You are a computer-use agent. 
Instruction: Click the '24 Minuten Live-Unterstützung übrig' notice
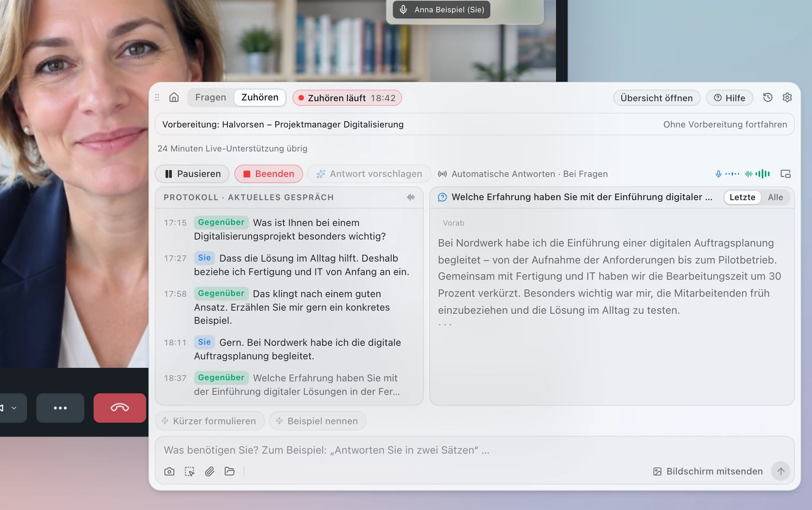[232, 149]
